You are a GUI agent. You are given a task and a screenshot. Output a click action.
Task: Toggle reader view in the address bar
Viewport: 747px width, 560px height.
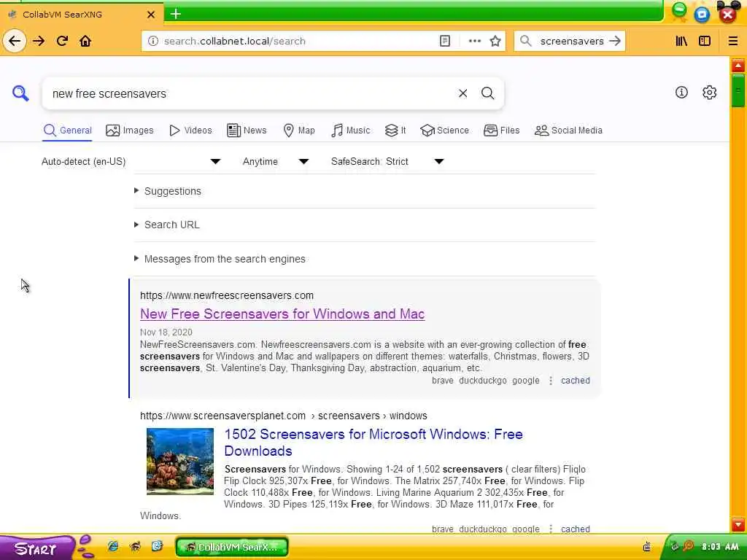click(x=444, y=41)
